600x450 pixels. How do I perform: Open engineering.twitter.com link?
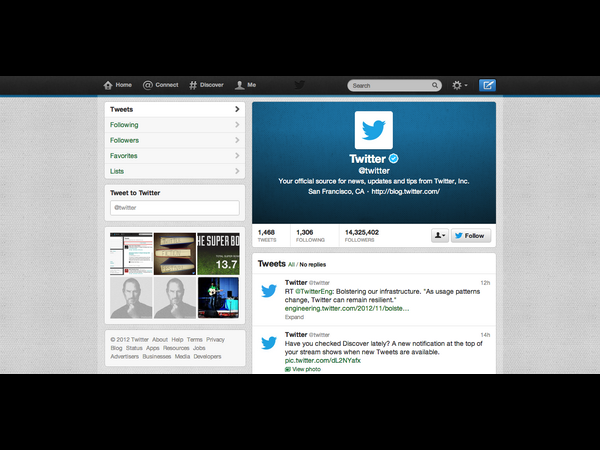(x=347, y=308)
